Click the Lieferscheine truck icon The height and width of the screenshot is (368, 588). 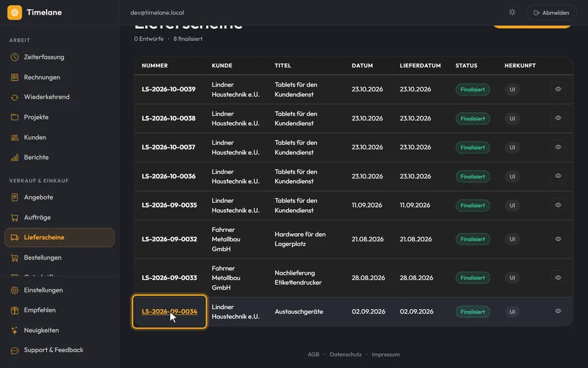tap(15, 237)
